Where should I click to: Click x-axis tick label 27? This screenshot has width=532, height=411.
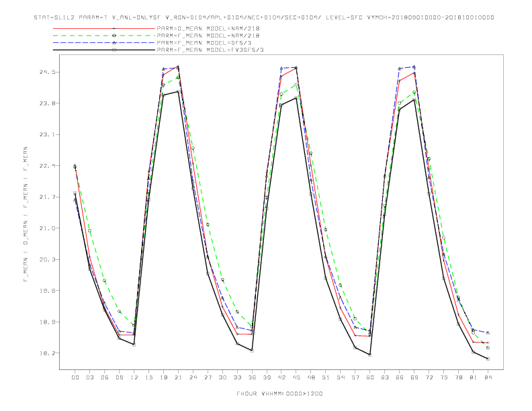[x=208, y=377]
